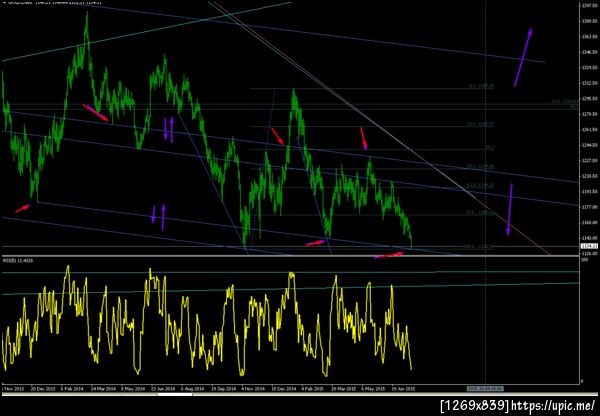This screenshot has height=416, width=600.
Task: Select the purple arrow pair near June 2014
Action: pyautogui.click(x=169, y=129)
